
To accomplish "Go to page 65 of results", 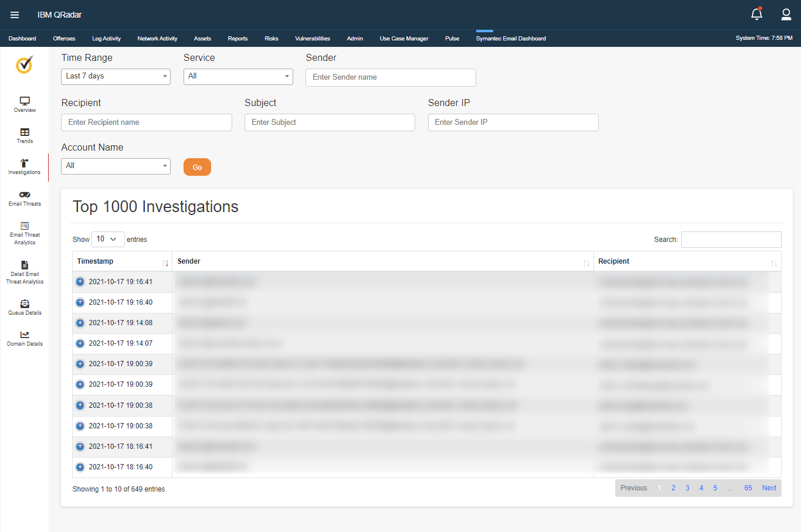I will 748,487.
